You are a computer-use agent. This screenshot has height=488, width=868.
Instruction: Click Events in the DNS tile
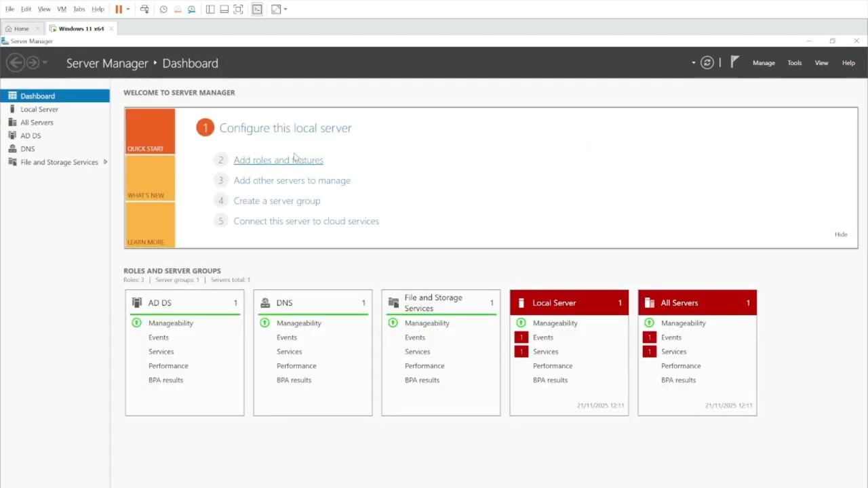(287, 338)
